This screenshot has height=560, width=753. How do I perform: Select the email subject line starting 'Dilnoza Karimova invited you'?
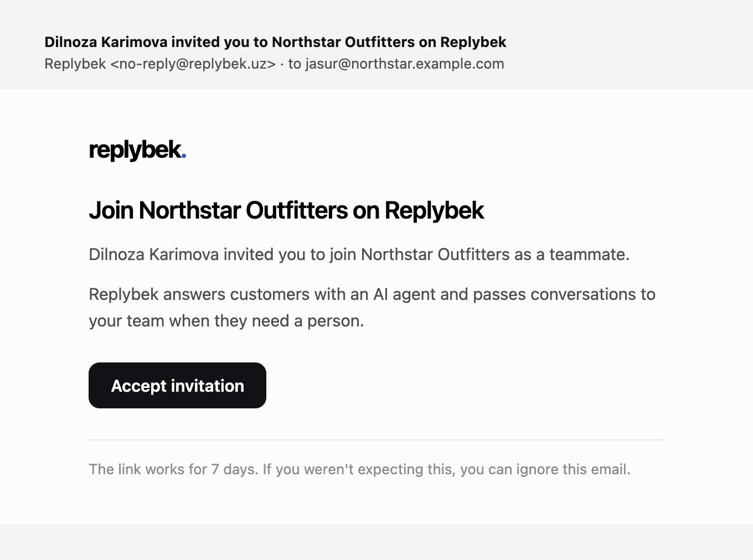[275, 42]
